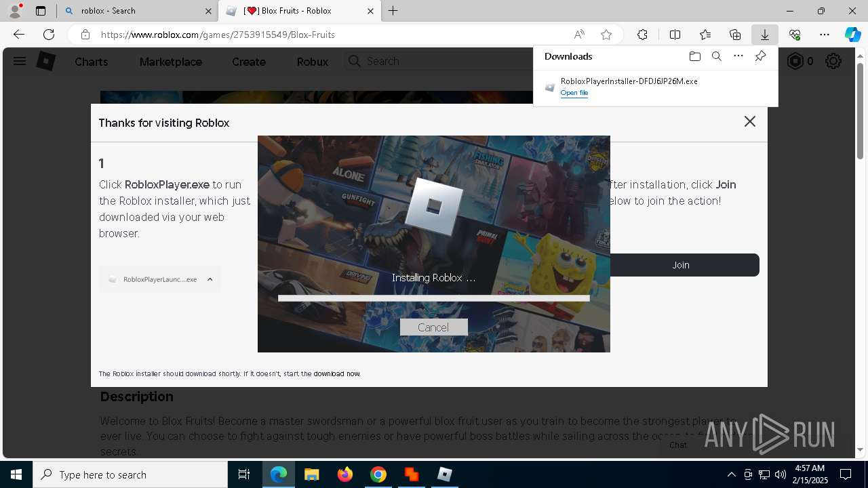Go to Roblox home via logo
The image size is (868, 488).
[45, 61]
